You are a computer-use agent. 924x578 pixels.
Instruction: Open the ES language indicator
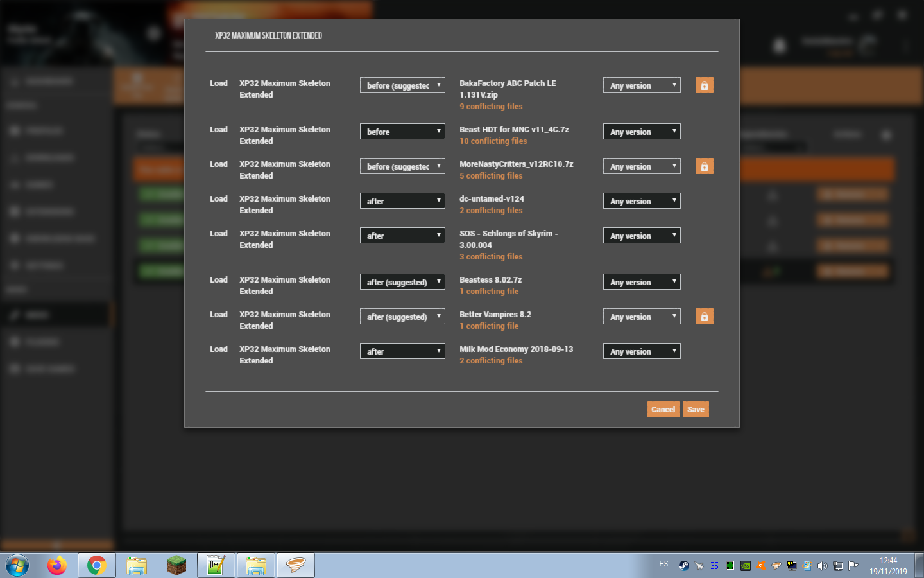[x=663, y=564]
